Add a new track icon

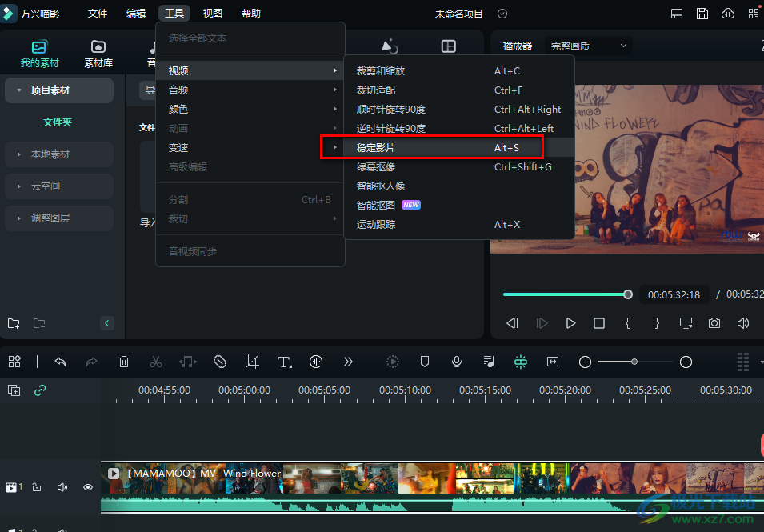point(14,390)
